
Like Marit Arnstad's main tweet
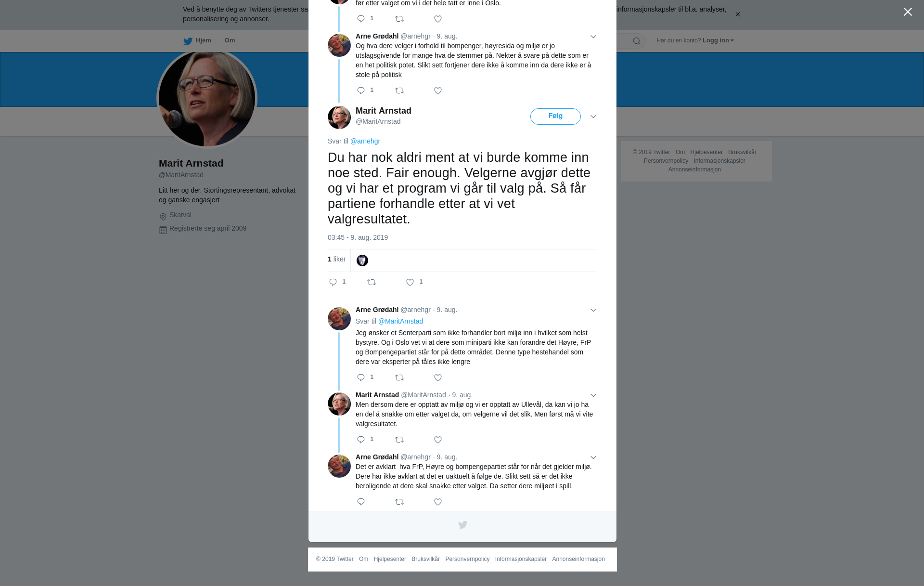[x=410, y=282]
